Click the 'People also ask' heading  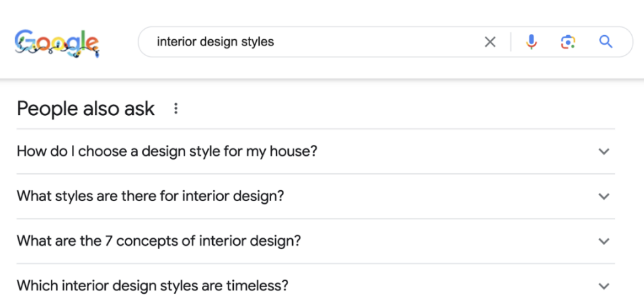[86, 108]
